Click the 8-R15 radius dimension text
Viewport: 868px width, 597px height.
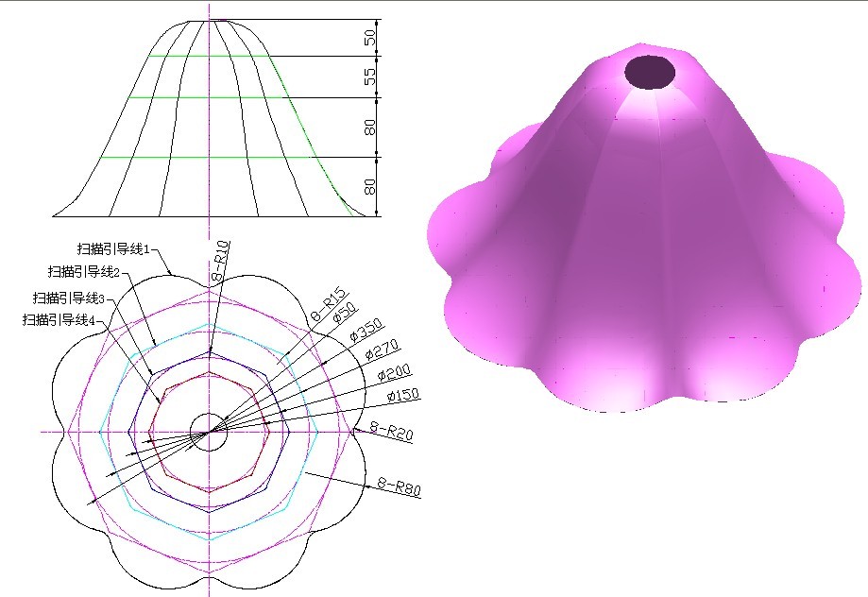[329, 305]
